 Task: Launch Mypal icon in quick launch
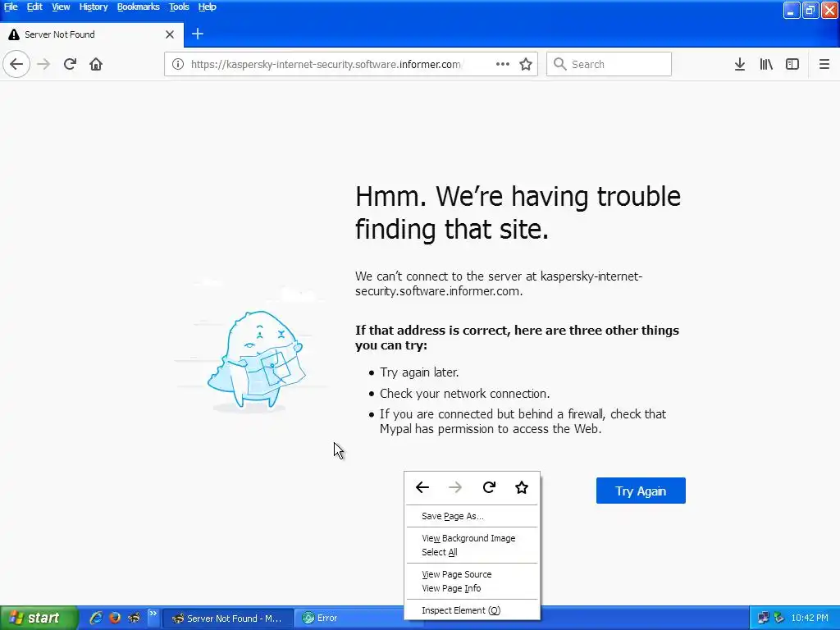click(134, 618)
